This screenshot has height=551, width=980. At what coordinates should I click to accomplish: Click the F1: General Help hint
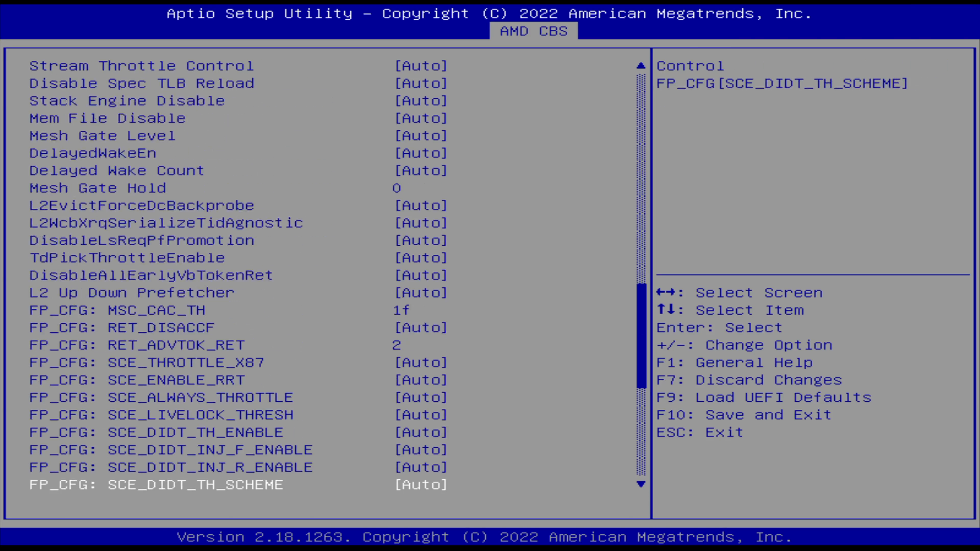[x=735, y=363]
